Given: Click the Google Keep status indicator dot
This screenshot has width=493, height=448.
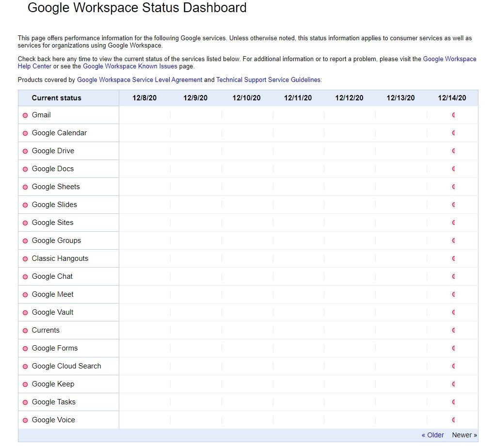Looking at the screenshot, I should pos(25,384).
